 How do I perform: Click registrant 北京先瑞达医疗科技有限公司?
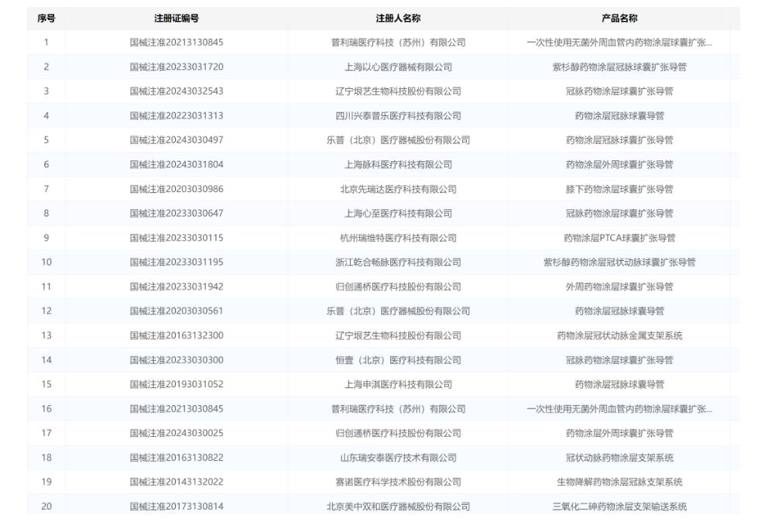coord(398,189)
